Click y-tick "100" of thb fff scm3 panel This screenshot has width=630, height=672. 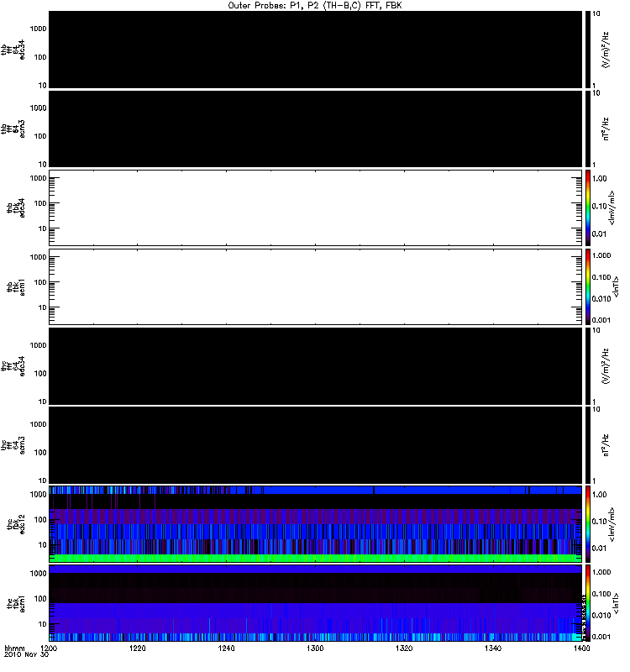[40, 136]
